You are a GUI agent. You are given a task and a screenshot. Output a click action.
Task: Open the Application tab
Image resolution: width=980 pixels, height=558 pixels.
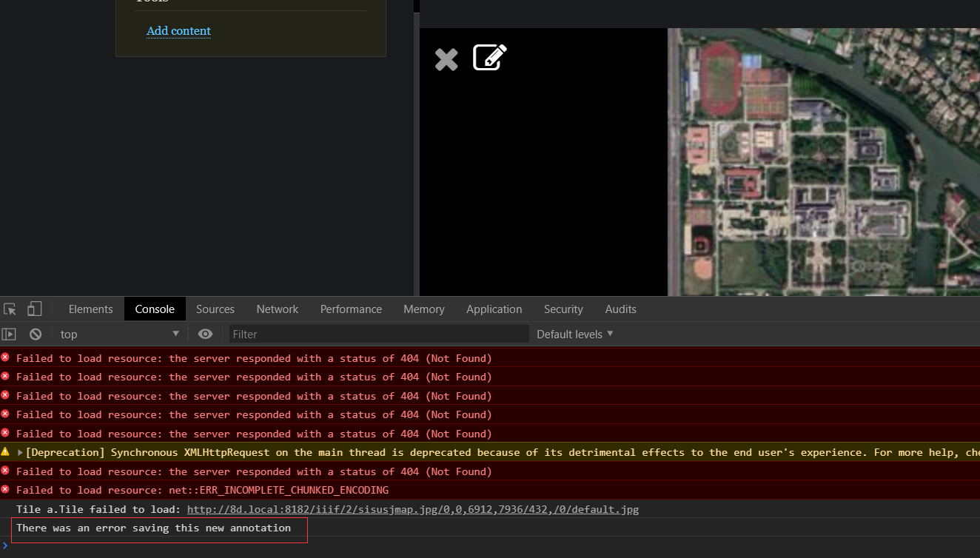(x=494, y=309)
